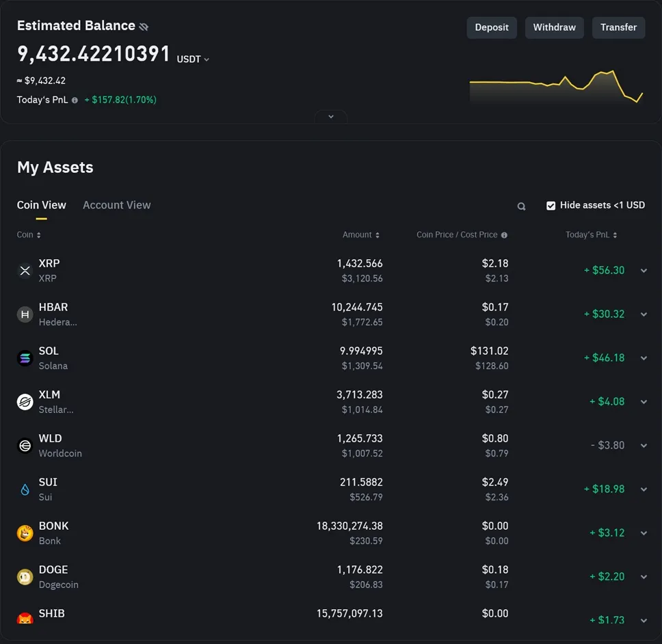Click the XRP amount 1,432.566
Image resolution: width=662 pixels, height=644 pixels.
point(360,264)
